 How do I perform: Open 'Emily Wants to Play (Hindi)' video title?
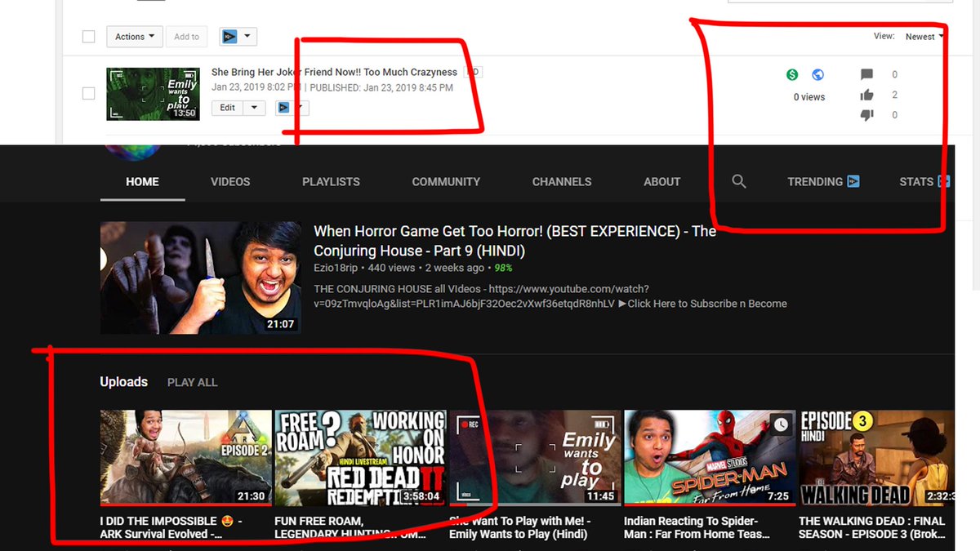pos(519,527)
